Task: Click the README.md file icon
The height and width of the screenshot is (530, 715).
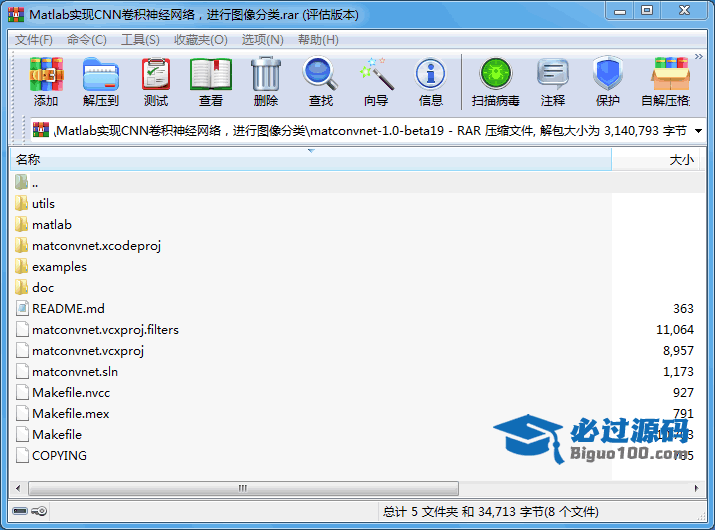Action: (22, 308)
